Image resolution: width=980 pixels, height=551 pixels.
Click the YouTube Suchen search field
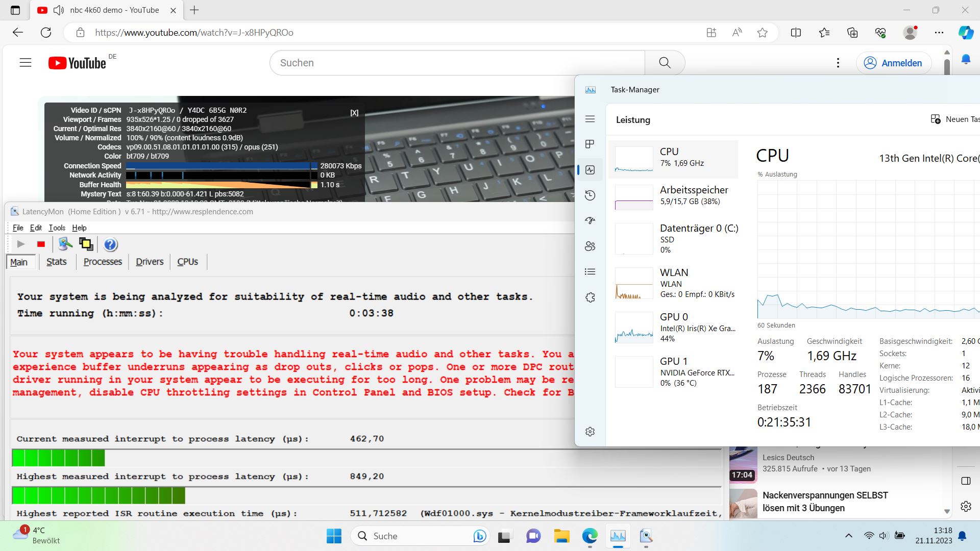[x=457, y=63]
